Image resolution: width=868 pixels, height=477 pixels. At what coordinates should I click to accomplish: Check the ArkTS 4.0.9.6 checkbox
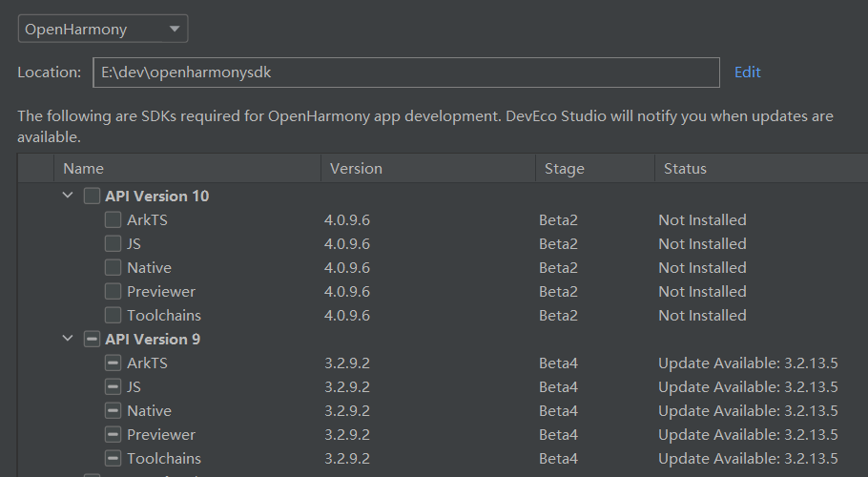coord(113,219)
